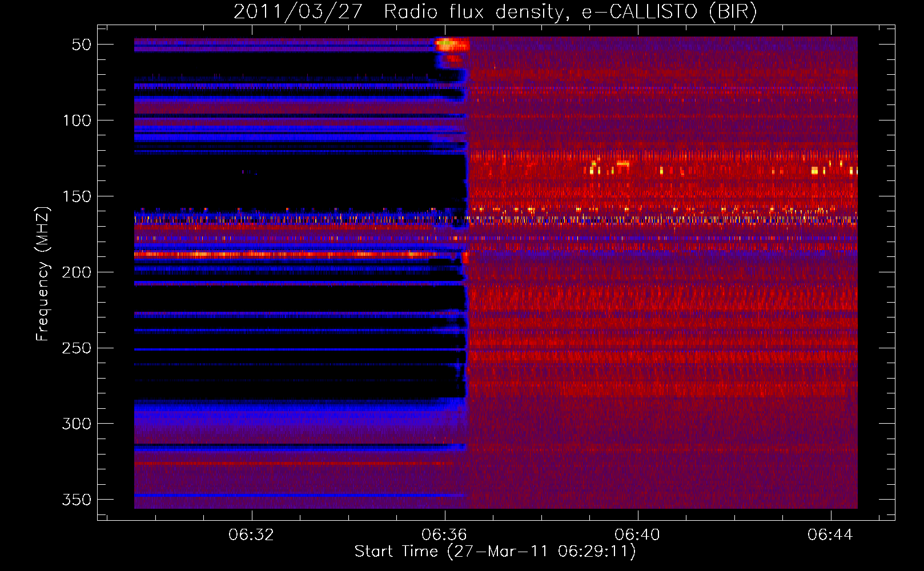Viewport: 924px width, 571px height.
Task: Select the 250 frequency tick label
Action: point(77,348)
